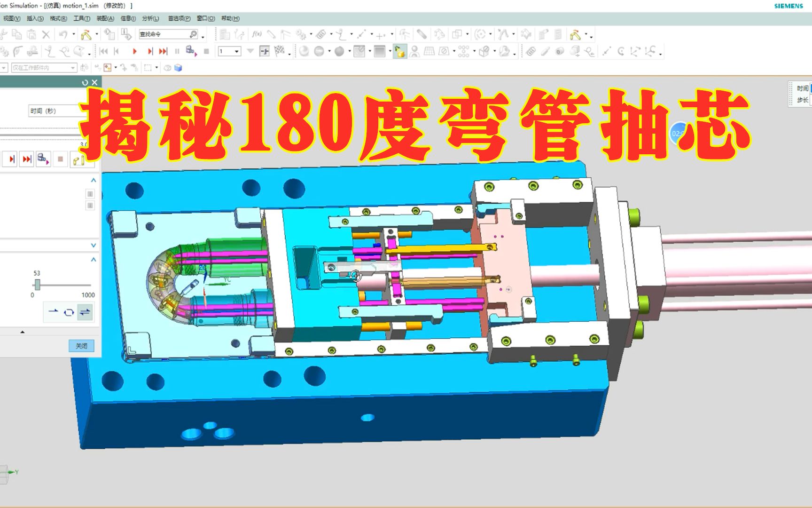Open the 分析 menu

click(x=151, y=18)
